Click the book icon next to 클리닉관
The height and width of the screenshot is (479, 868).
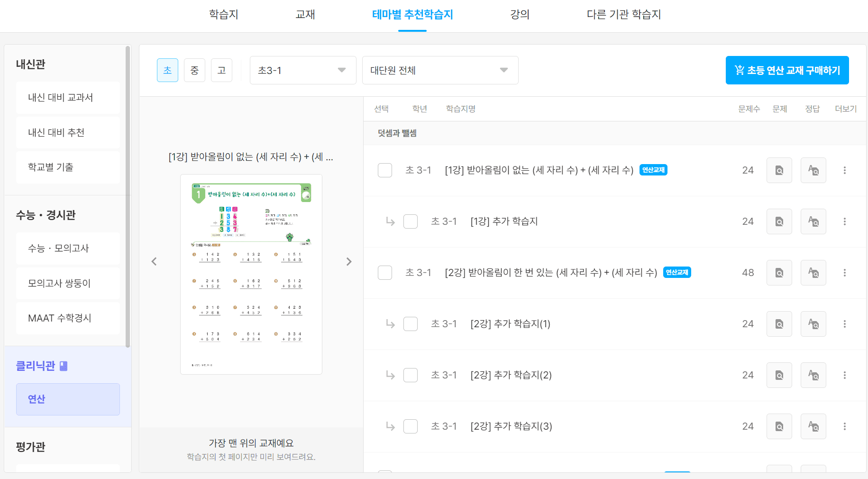click(x=63, y=366)
